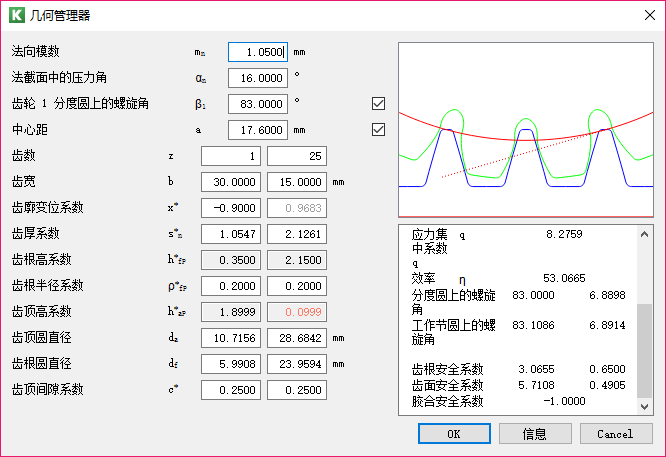Open the 信息 button
This screenshot has height=457, width=666.
coord(535,434)
